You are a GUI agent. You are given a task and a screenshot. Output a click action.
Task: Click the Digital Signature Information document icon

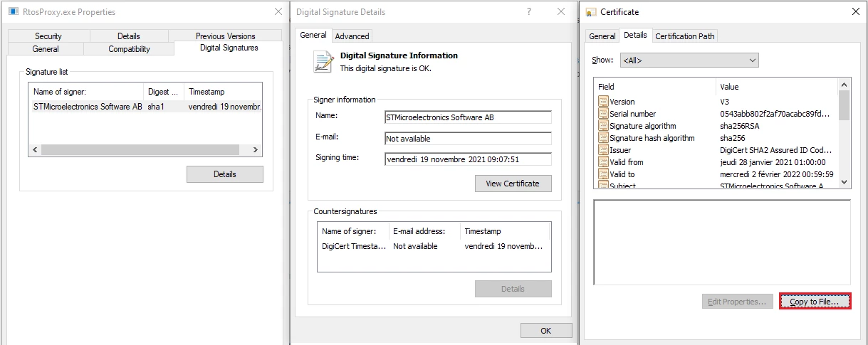(x=323, y=62)
